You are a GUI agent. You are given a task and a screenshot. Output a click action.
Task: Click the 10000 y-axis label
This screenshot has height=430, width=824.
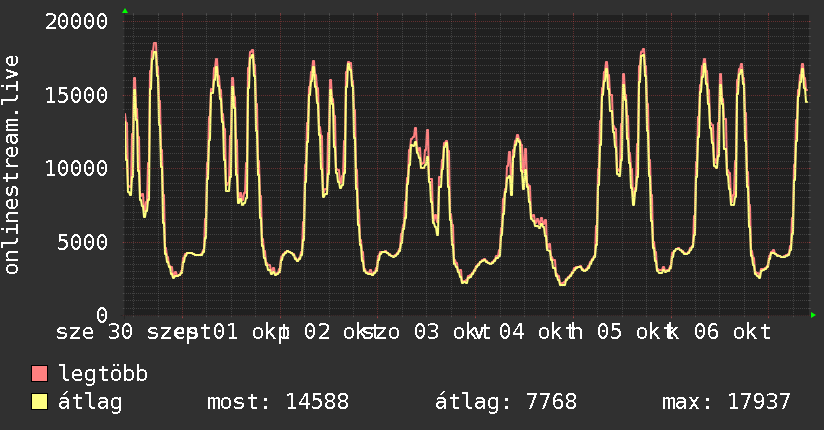click(76, 169)
